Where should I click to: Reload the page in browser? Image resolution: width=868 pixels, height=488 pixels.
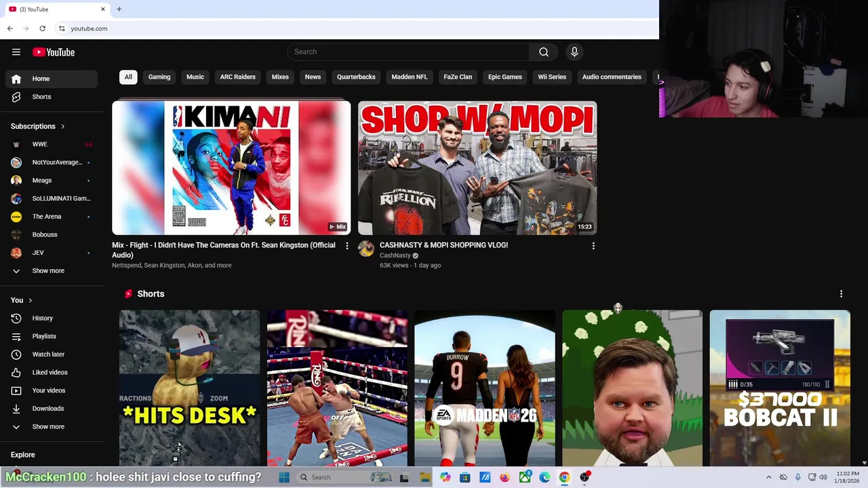tap(42, 28)
